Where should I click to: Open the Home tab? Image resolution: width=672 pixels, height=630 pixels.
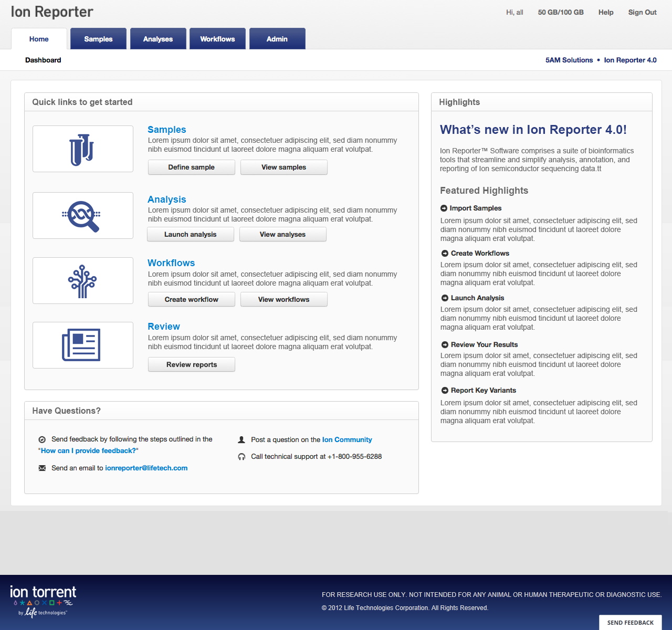[x=39, y=39]
